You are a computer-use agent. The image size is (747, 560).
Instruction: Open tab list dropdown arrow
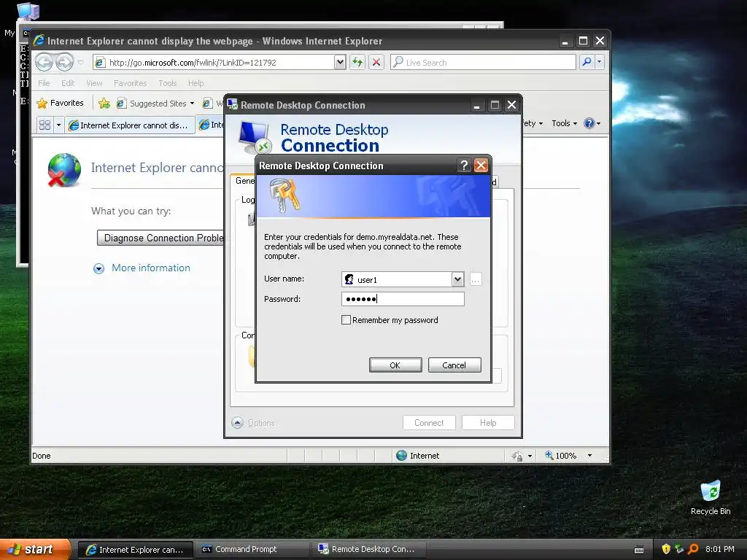[x=58, y=125]
